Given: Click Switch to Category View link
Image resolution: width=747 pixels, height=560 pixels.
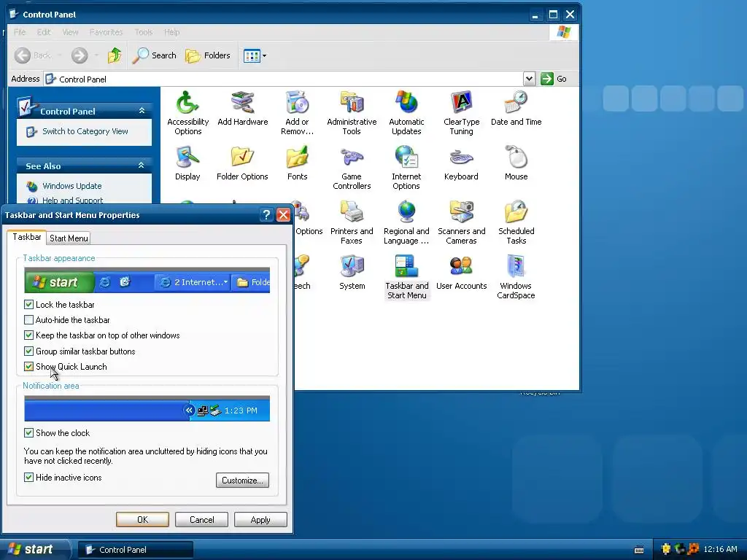Looking at the screenshot, I should (85, 131).
